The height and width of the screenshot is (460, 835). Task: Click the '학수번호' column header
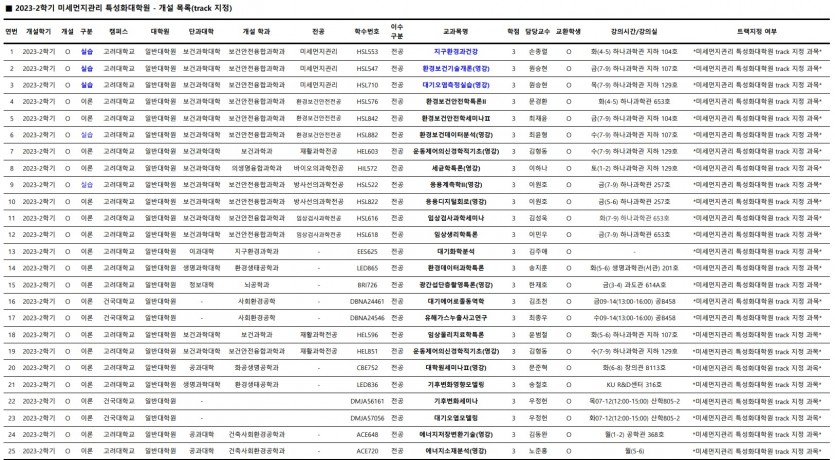click(367, 31)
